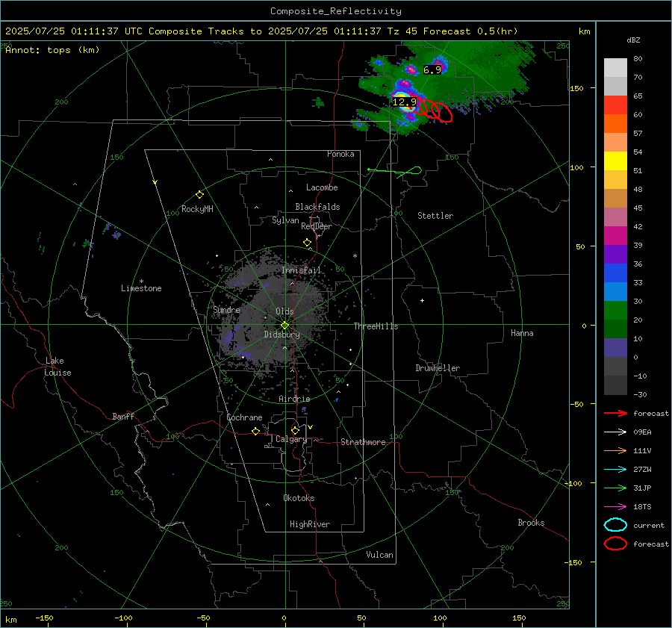Click the red forecast ellipse legend icon
672x628 pixels.
615,544
